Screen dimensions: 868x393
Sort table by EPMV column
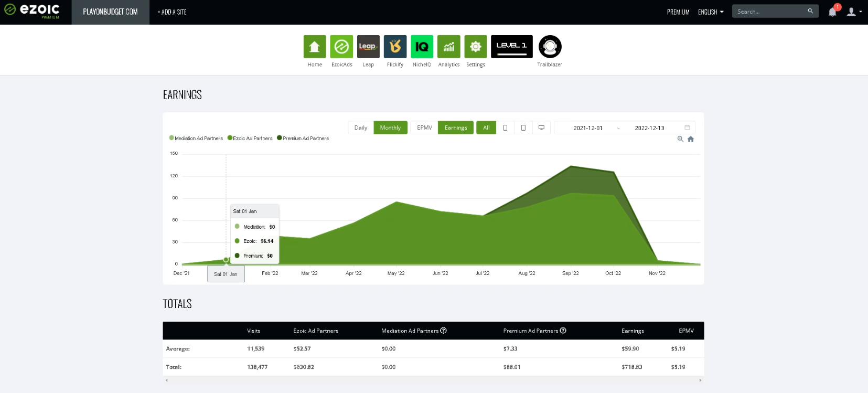686,331
